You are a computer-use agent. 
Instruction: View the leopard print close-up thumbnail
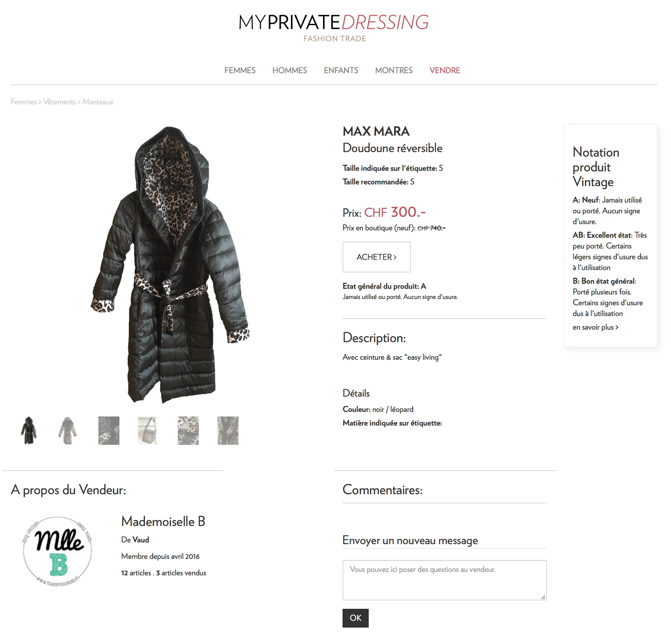(x=188, y=430)
